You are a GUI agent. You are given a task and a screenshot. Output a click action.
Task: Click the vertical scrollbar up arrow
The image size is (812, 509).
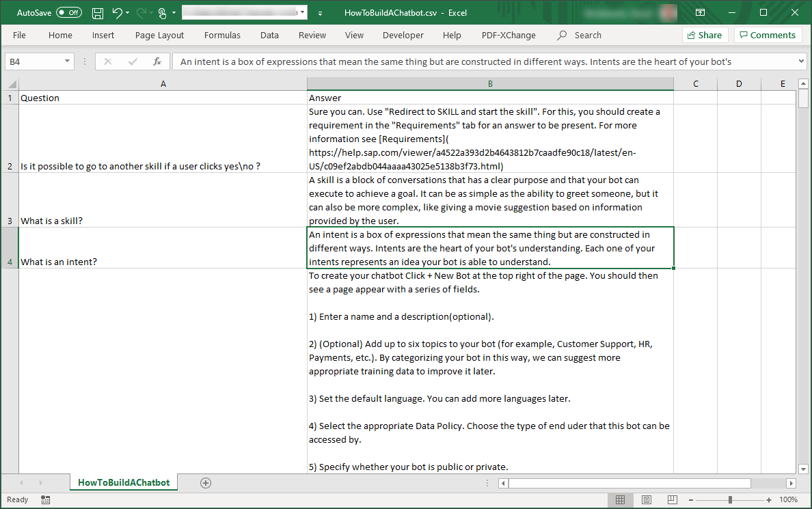coord(803,83)
